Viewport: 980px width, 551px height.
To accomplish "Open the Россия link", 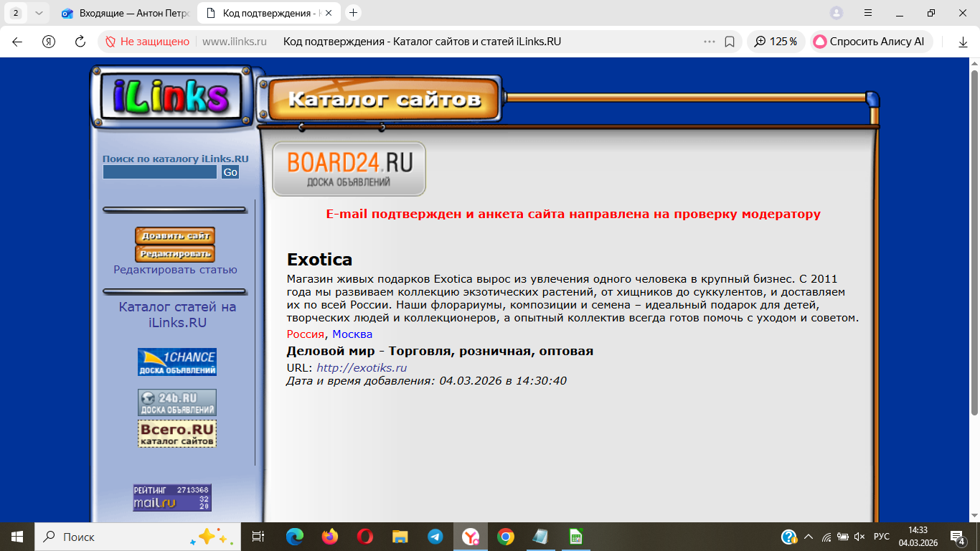I will pyautogui.click(x=306, y=334).
